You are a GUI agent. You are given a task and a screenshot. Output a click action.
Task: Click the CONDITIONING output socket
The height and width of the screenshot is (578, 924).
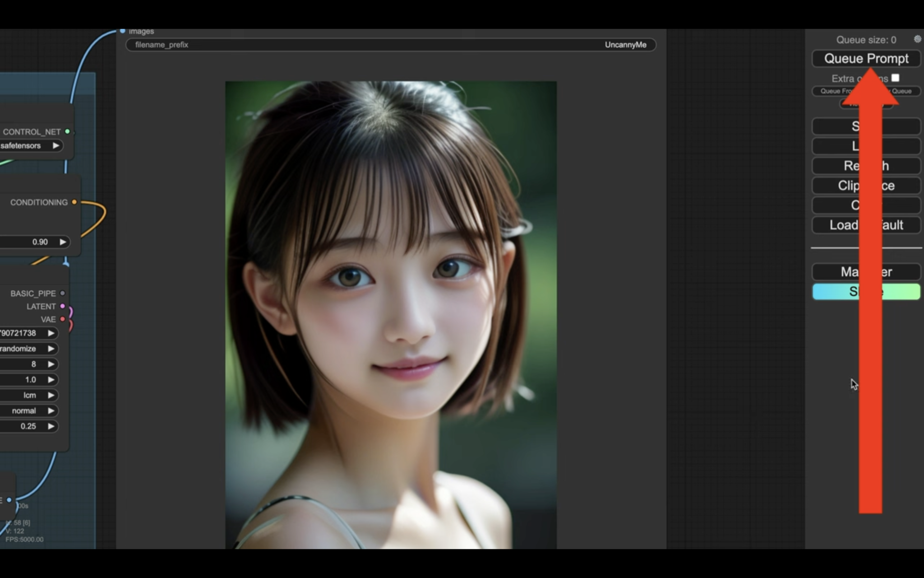pos(75,202)
